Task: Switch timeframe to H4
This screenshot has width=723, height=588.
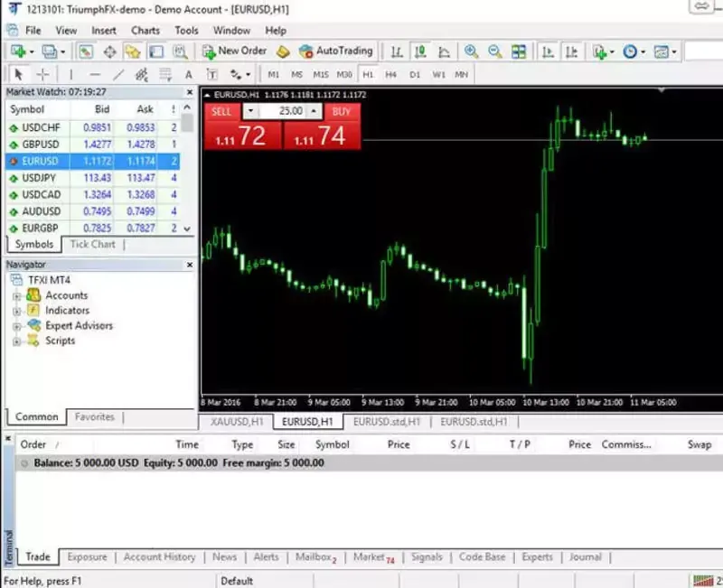Action: point(391,75)
